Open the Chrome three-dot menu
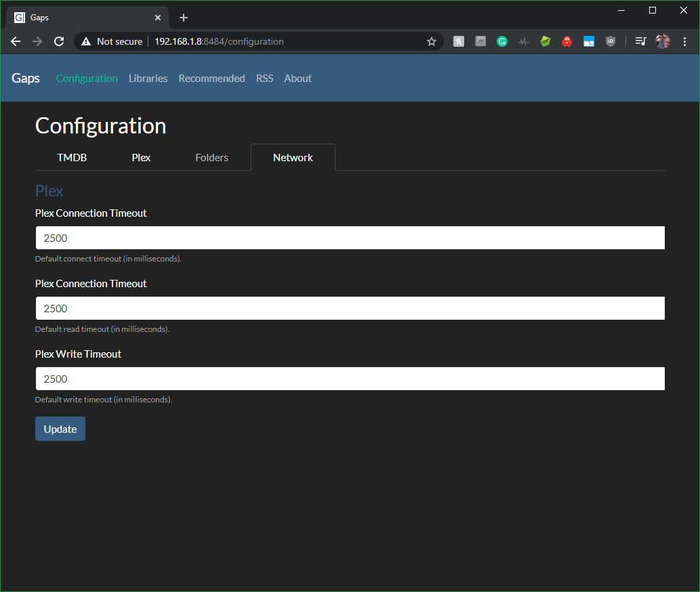The height and width of the screenshot is (592, 700). (684, 41)
